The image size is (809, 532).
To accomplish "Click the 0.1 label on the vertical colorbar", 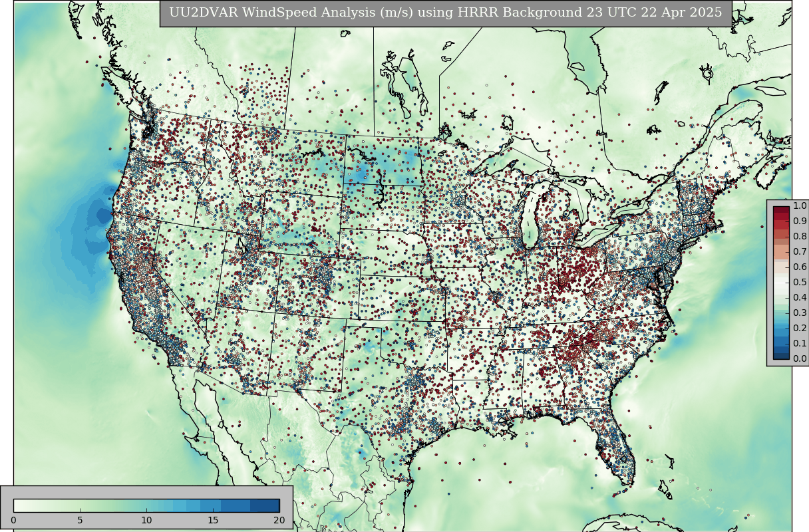I will pos(800,343).
